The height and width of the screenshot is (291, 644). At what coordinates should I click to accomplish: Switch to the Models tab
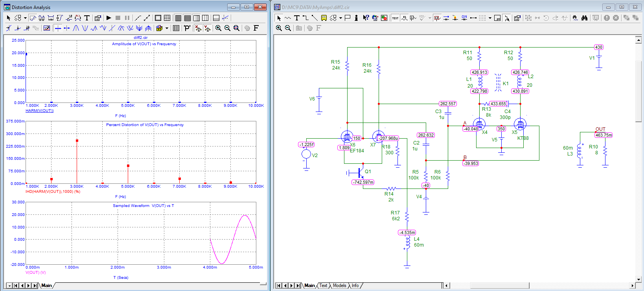339,286
